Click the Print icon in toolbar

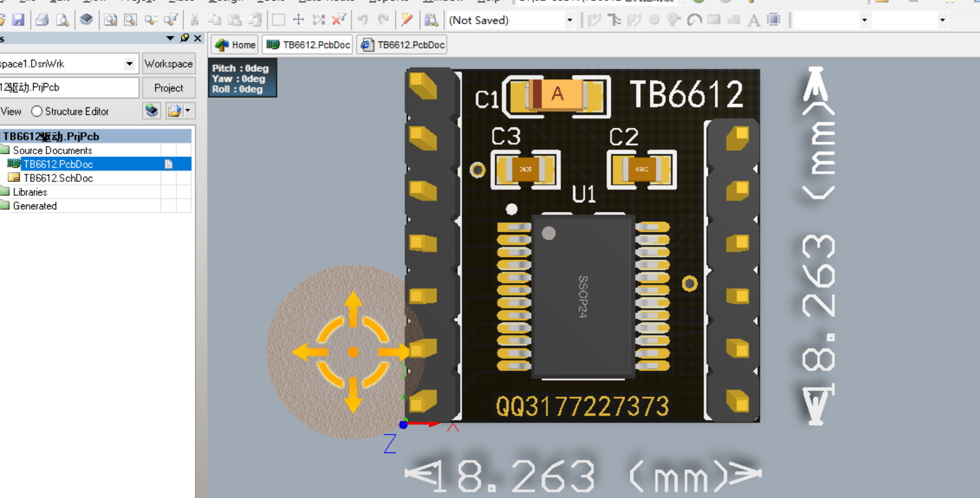[x=42, y=20]
